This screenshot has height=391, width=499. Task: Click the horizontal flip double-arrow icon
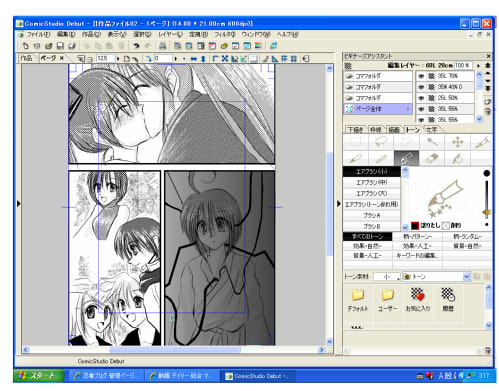tap(193, 59)
